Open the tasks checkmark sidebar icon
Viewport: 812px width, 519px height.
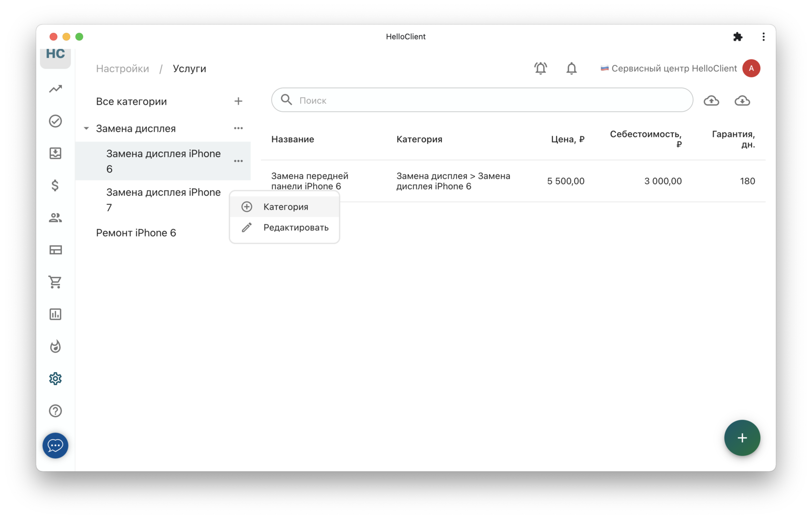coord(56,121)
